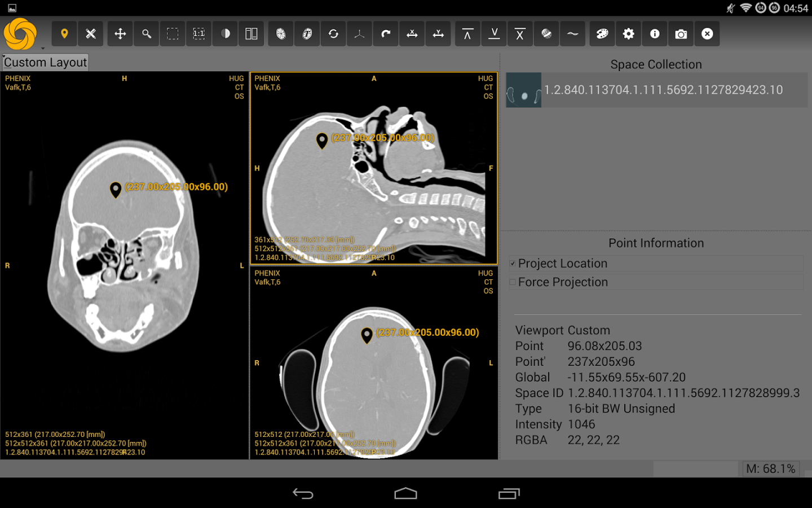Image resolution: width=812 pixels, height=508 pixels.
Task: Open settings with the gear icon
Action: 628,34
